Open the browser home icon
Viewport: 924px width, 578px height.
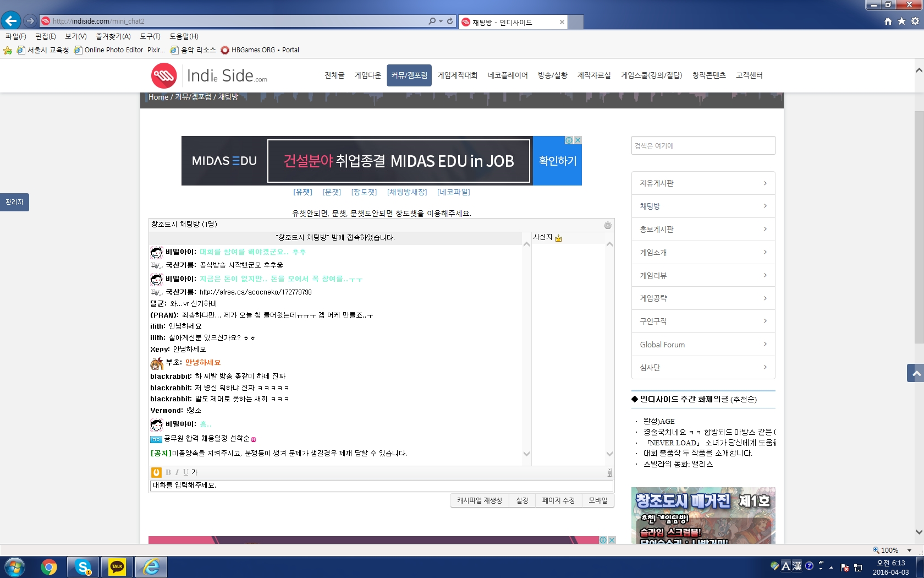click(x=888, y=21)
